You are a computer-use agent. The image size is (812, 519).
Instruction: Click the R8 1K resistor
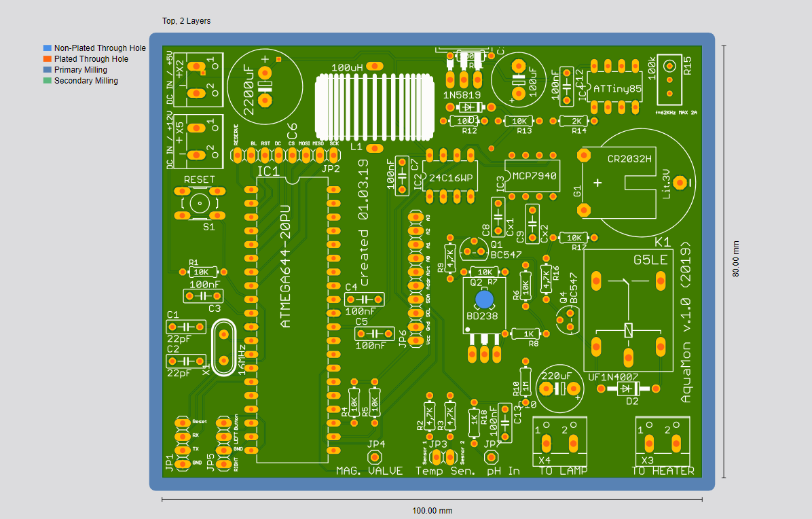(x=525, y=334)
